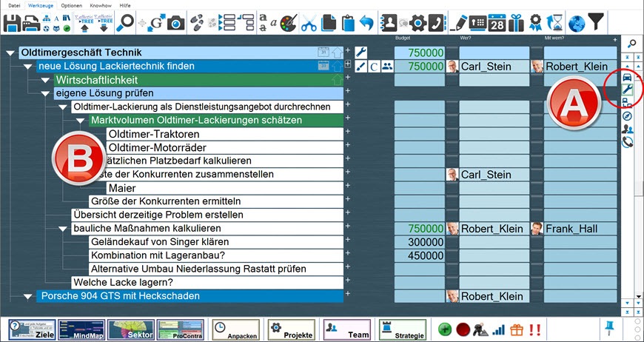Open the camera snapshot tool

pos(175,23)
